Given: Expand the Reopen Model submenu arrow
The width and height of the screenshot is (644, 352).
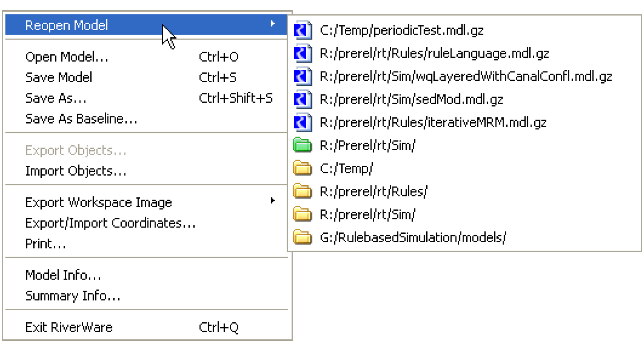Looking at the screenshot, I should pyautogui.click(x=272, y=24).
